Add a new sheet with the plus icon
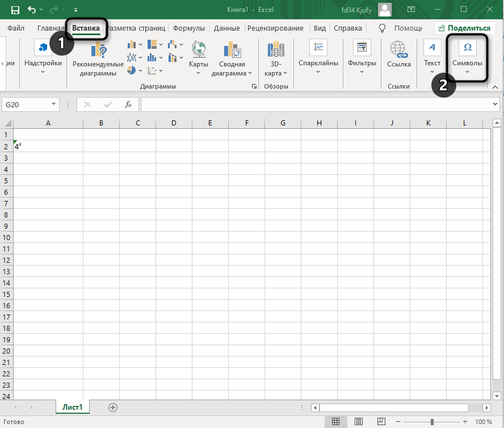 (113, 407)
